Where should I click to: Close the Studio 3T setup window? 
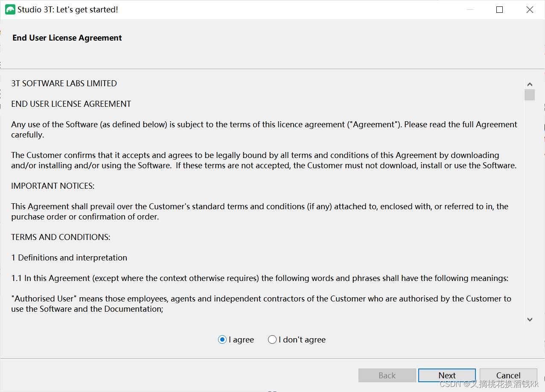click(x=530, y=9)
